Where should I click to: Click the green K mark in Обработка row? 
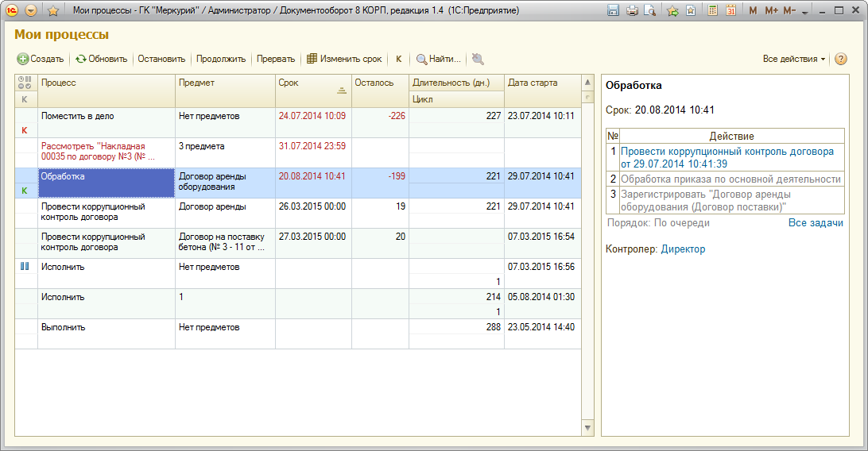[25, 191]
